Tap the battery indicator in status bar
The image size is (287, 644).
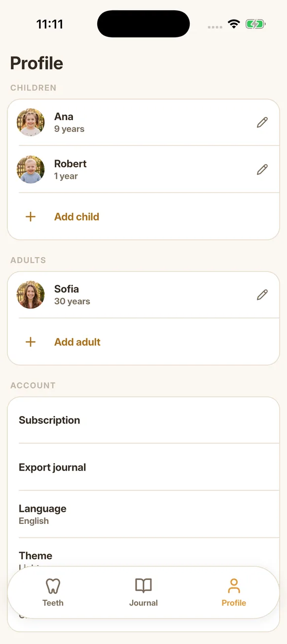click(255, 24)
